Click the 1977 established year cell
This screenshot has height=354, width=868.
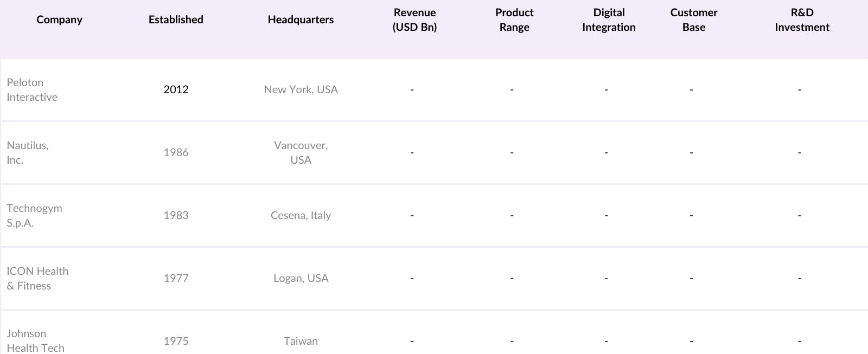[176, 279]
